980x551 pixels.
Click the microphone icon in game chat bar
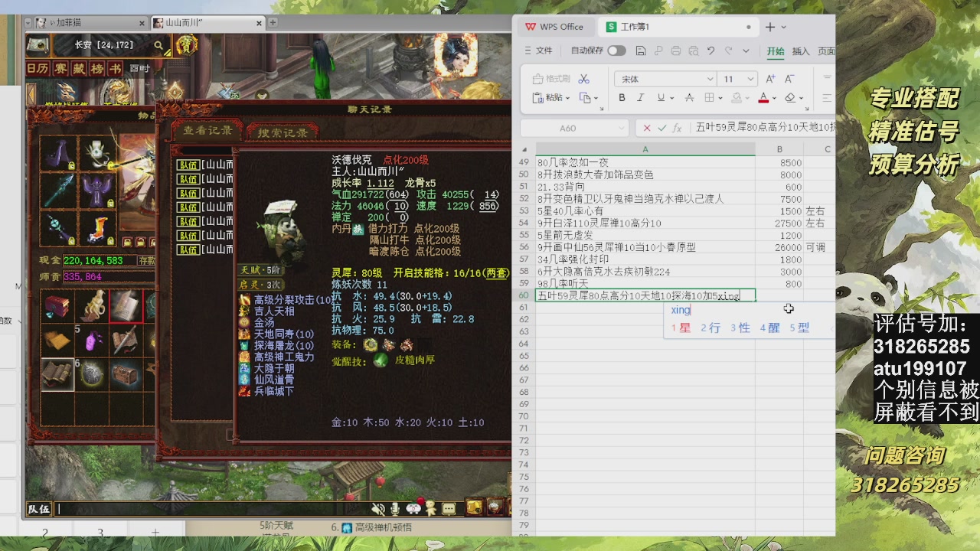click(395, 508)
